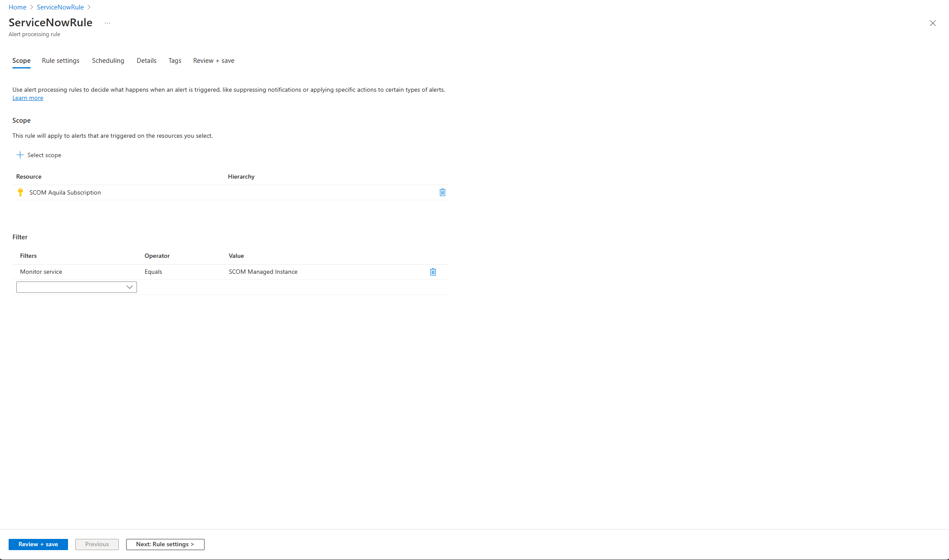Click the ServiceNowRule breadcrumb link
Screen dimensions: 949x560
[60, 6]
